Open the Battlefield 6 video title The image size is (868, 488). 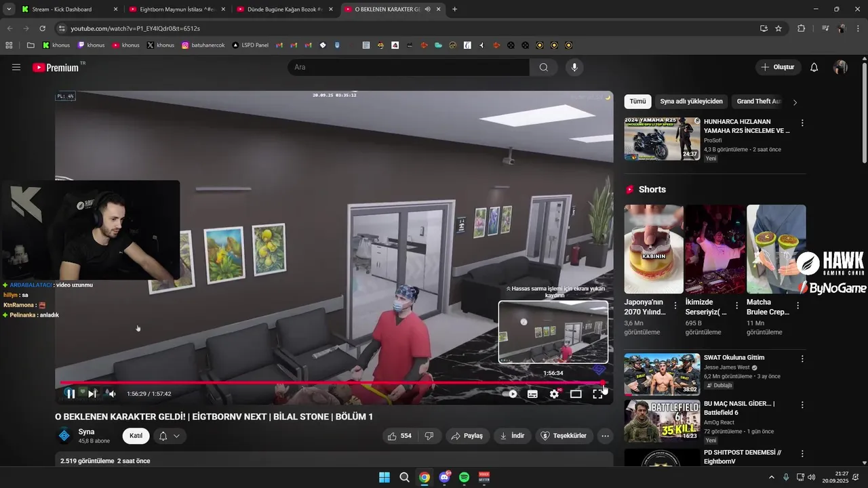coord(739,408)
